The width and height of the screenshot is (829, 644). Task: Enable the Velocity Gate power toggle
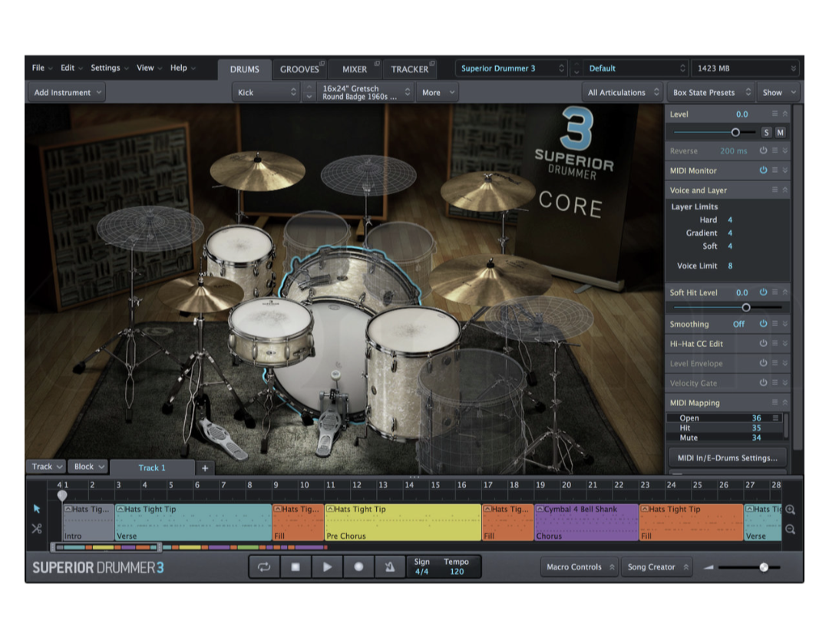click(x=763, y=382)
